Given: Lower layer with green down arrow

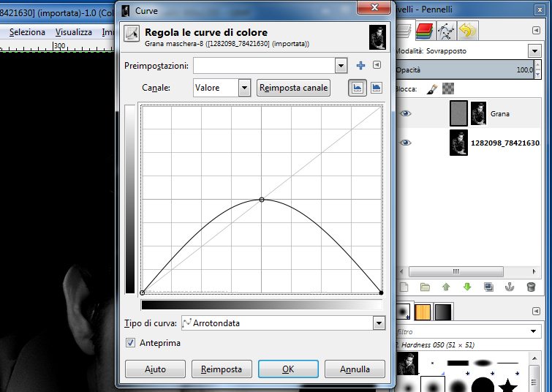Looking at the screenshot, I should tap(467, 287).
